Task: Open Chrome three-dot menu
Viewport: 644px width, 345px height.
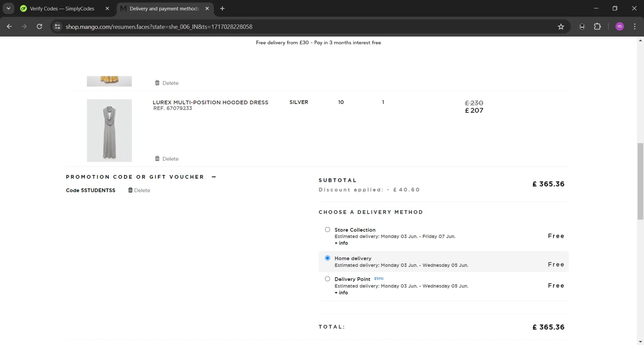Action: coord(635,27)
